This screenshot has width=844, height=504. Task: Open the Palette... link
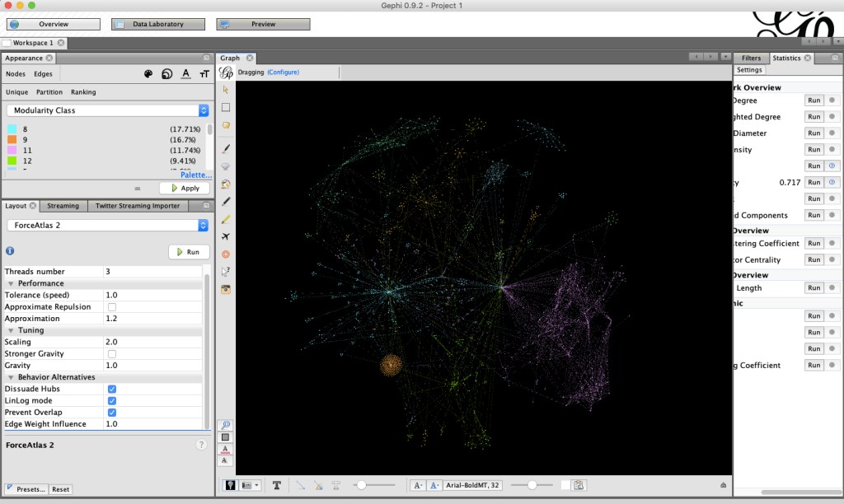[x=196, y=175]
